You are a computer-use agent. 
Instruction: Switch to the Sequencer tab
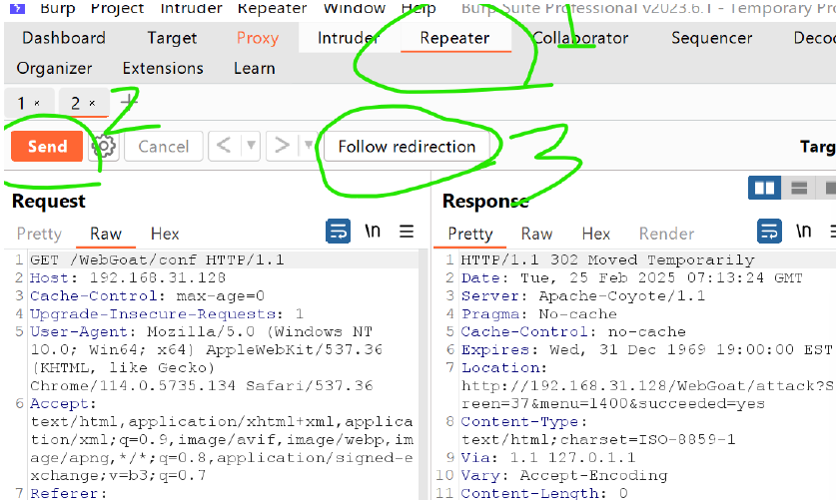tap(711, 38)
